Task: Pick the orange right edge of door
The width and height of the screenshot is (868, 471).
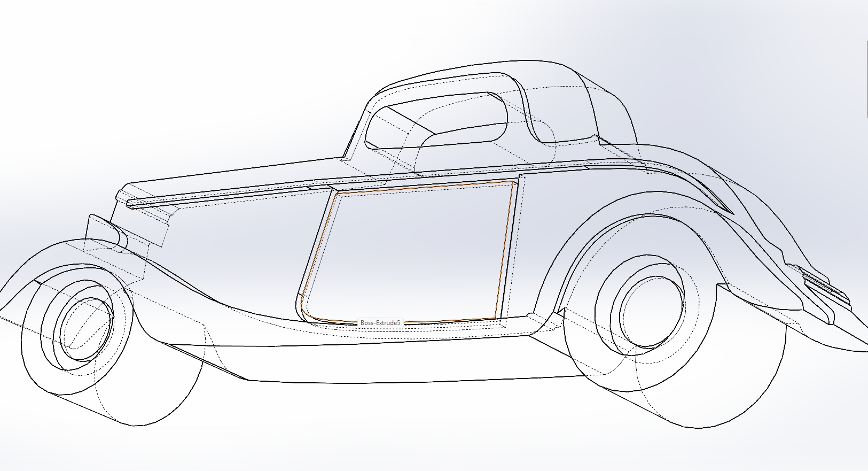Action: click(x=505, y=251)
